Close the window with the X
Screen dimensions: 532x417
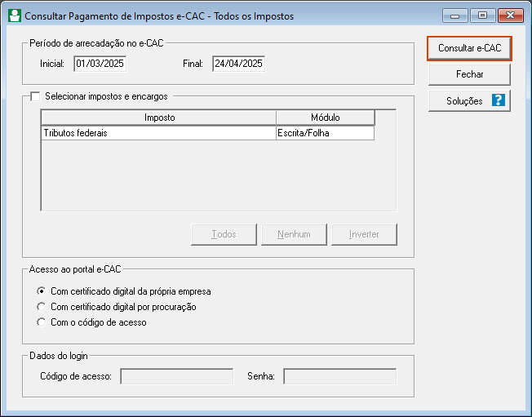click(510, 16)
